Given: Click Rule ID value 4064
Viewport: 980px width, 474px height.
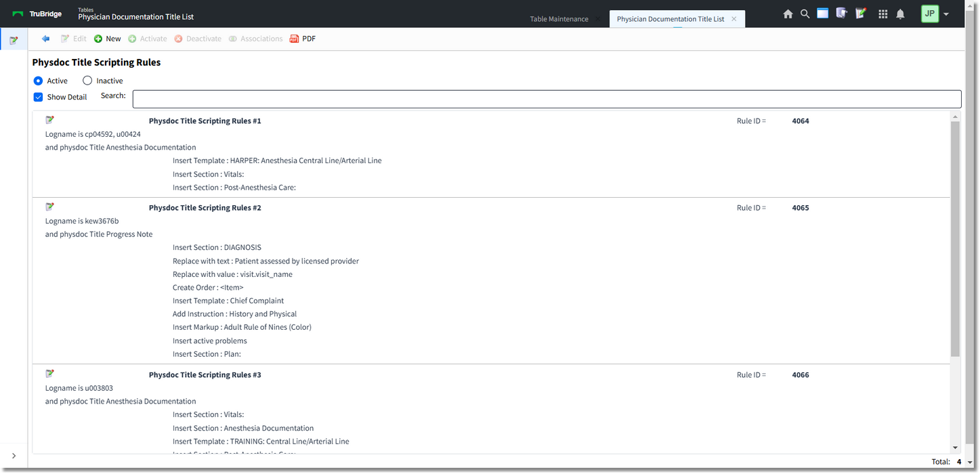Looking at the screenshot, I should point(801,121).
